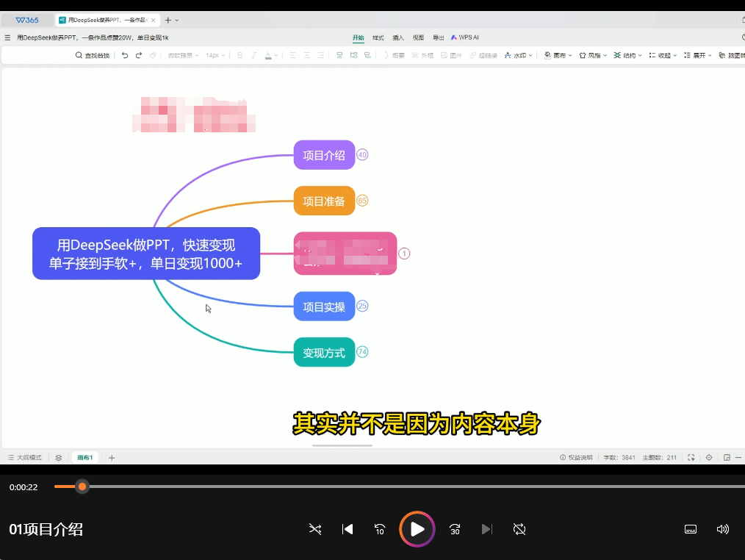The width and height of the screenshot is (745, 560).
Task: Click the 概要 summary tool
Action: pyautogui.click(x=394, y=55)
